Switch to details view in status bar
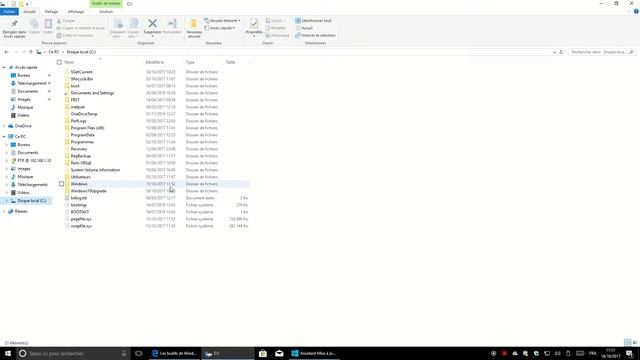Viewport: 640px width, 360px height. 627,342
